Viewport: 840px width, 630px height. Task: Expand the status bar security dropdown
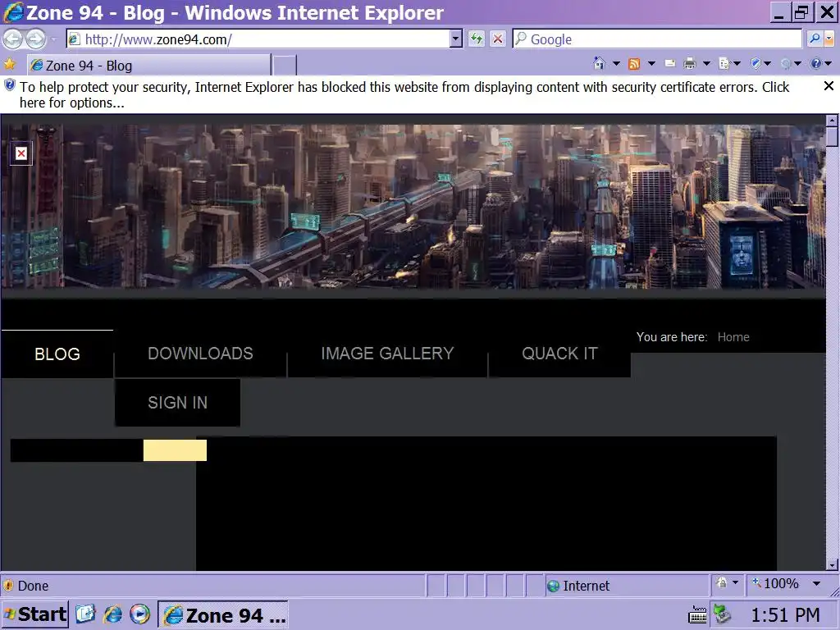tap(735, 582)
